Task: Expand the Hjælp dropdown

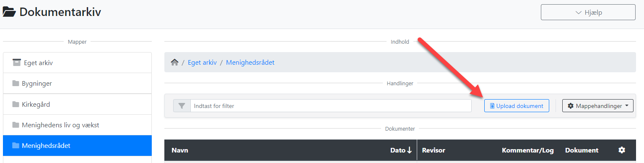Action: coord(588,12)
